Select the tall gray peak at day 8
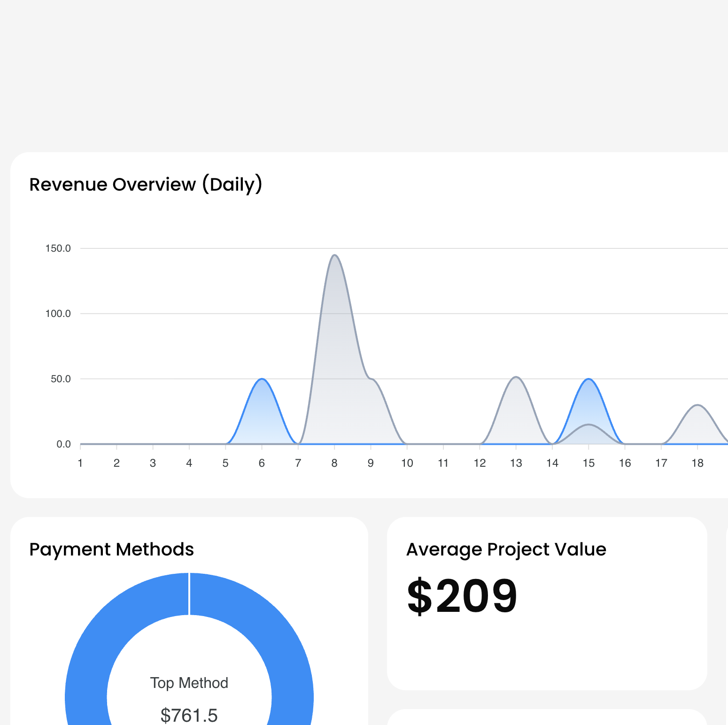Screen dimensions: 728x725 coord(334,256)
